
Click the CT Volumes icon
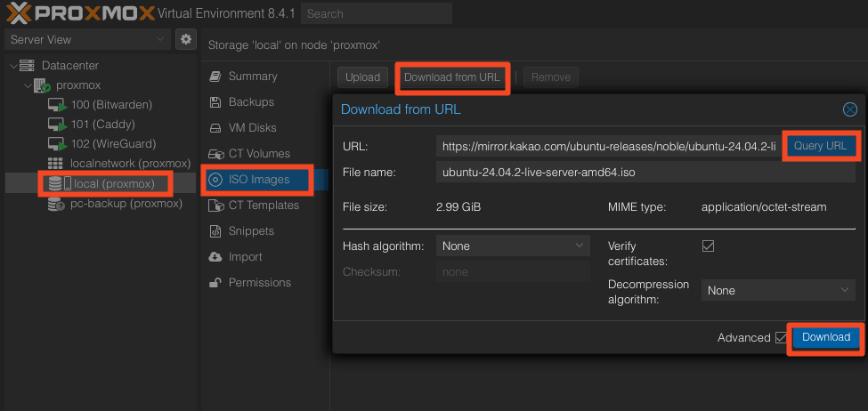(215, 154)
